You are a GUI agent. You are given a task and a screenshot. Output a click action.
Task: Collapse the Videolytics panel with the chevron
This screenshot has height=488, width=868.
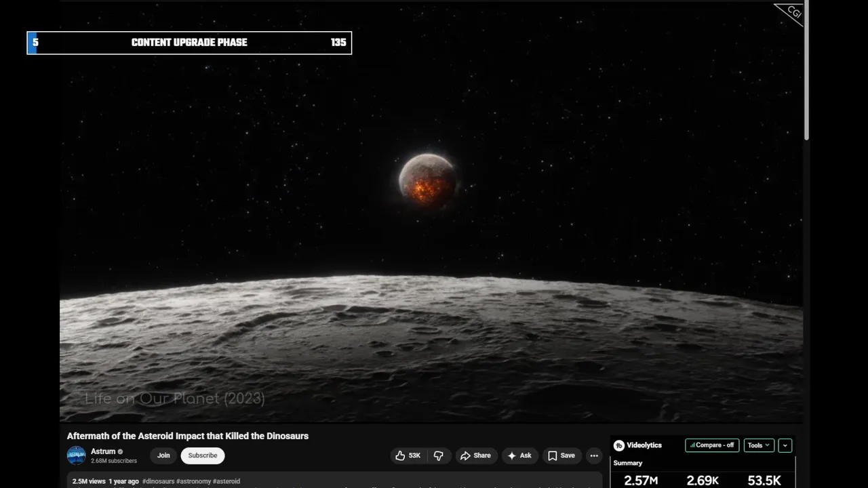pos(785,445)
